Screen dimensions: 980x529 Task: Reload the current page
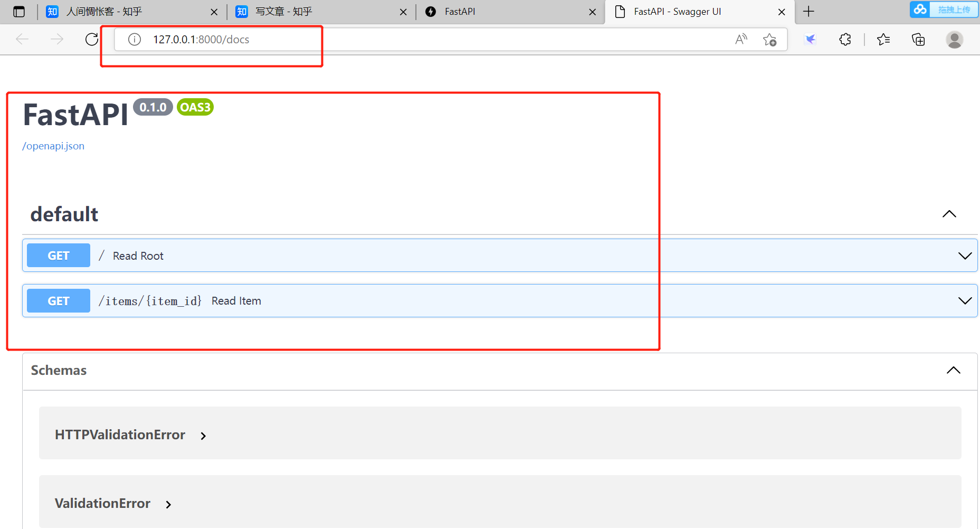coord(91,39)
